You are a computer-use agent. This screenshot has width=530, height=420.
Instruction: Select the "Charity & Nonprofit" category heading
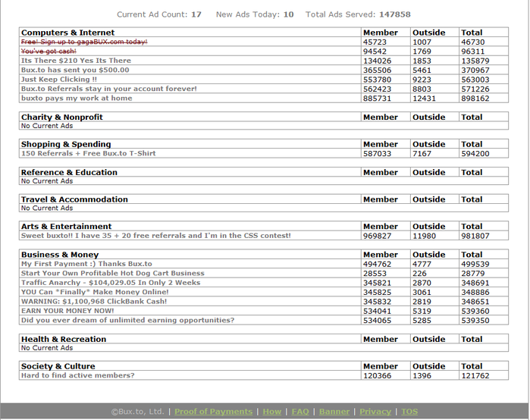(62, 117)
